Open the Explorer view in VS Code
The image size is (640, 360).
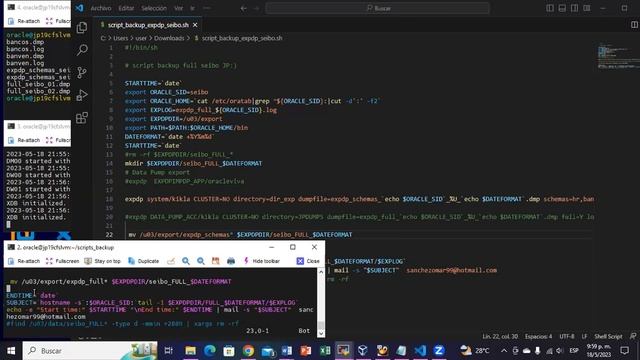click(82, 27)
